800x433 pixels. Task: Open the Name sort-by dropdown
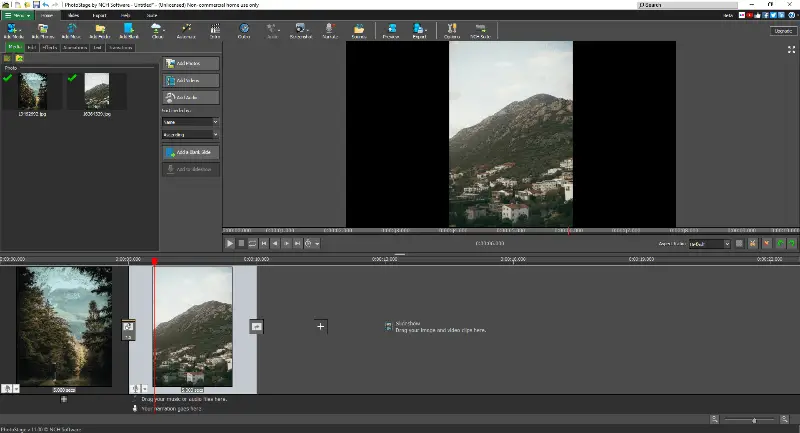[190, 122]
